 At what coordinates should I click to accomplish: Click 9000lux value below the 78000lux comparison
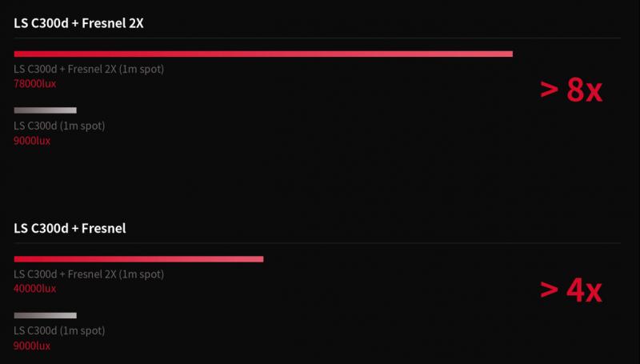tap(32, 141)
